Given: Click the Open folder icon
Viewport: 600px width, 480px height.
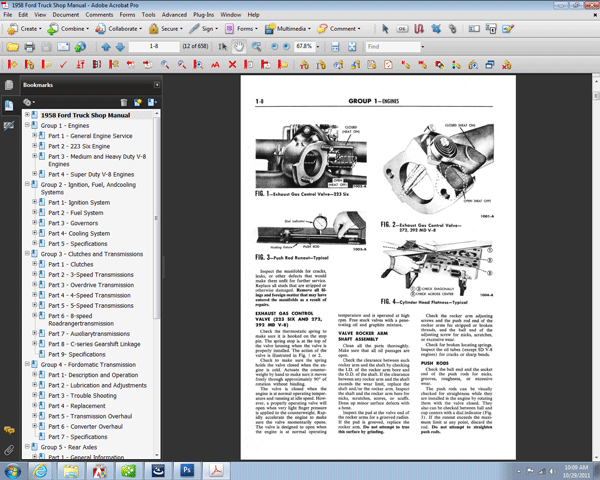Looking at the screenshot, I should (x=12, y=47).
